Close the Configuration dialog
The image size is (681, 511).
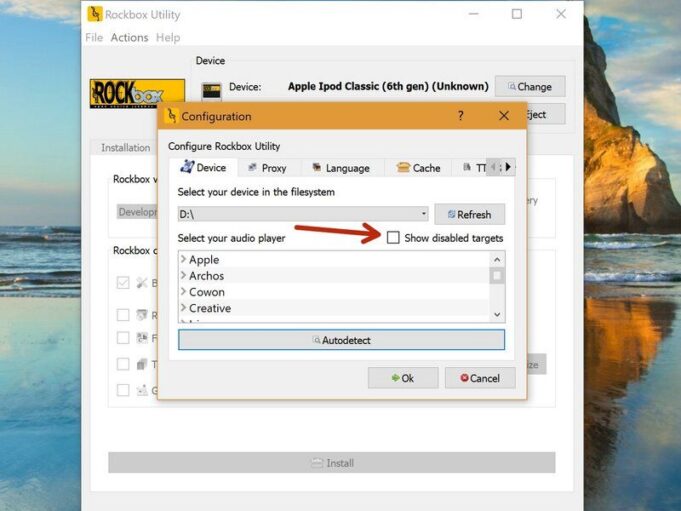(504, 116)
